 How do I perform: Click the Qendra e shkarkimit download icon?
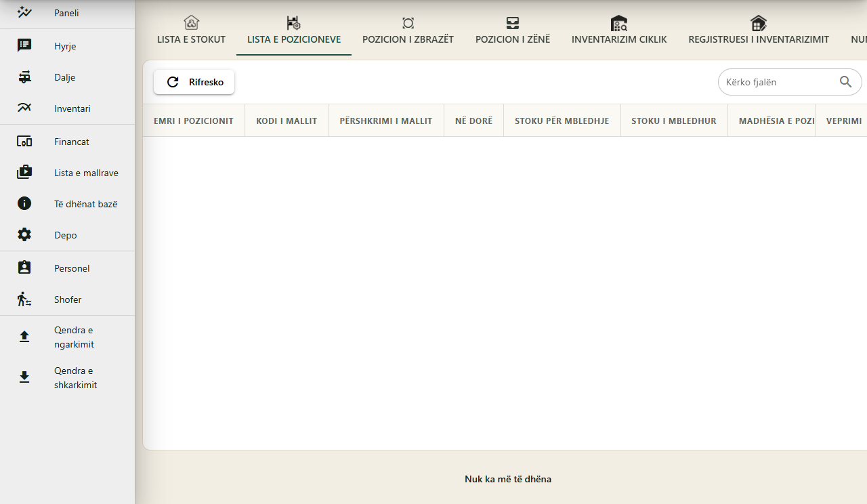24,377
